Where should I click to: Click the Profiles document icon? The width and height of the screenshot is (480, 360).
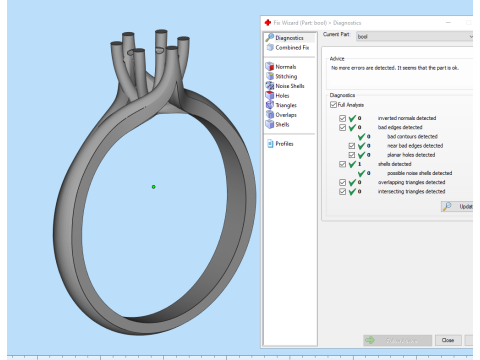click(270, 144)
